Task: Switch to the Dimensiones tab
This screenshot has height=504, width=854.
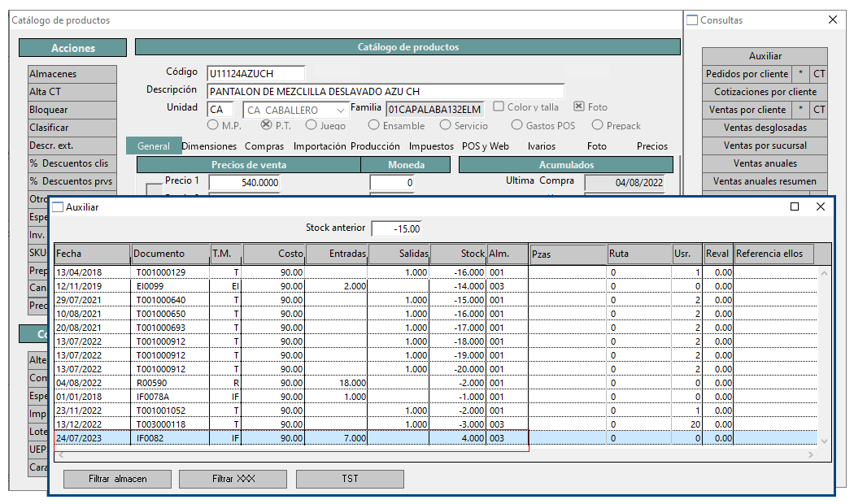Action: pyautogui.click(x=209, y=146)
